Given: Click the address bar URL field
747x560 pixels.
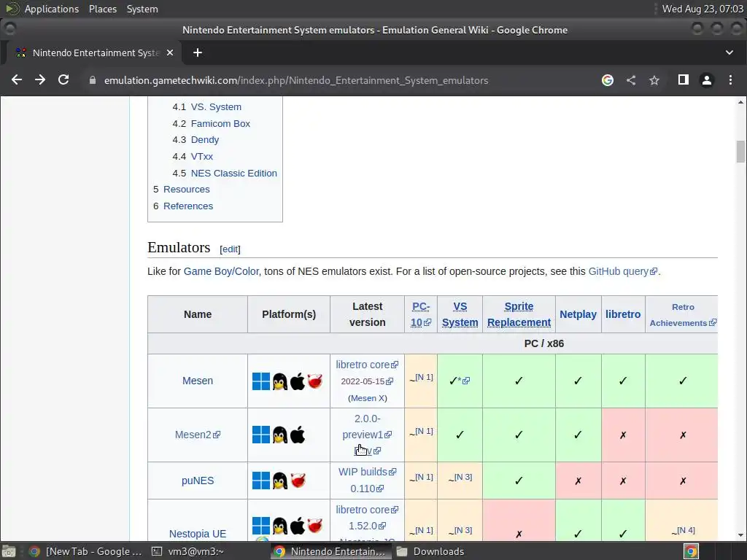Looking at the screenshot, I should point(296,80).
